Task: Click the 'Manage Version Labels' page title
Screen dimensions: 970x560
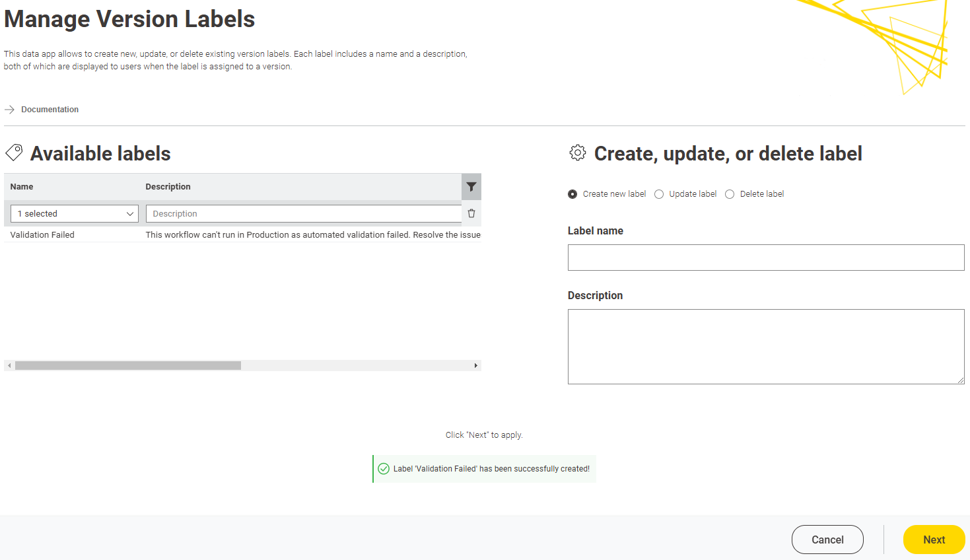Action: pos(129,19)
